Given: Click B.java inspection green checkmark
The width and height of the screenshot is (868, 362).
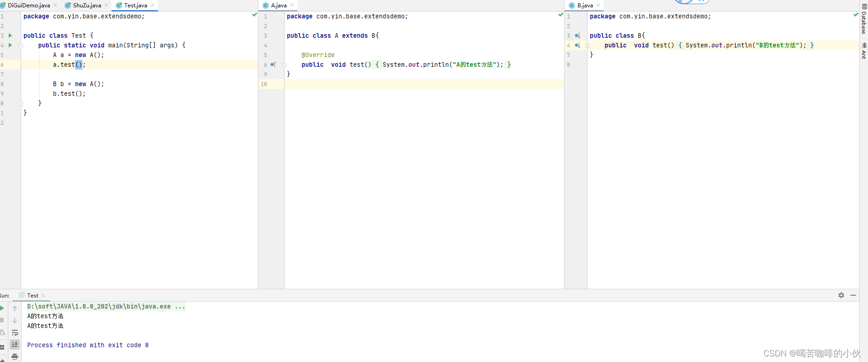Looking at the screenshot, I should point(856,15).
